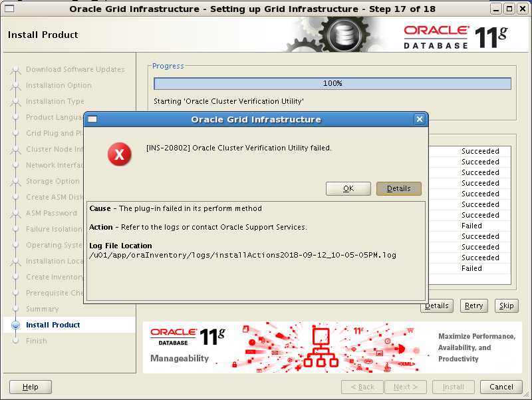Viewport: 532px width, 400px height.
Task: Toggle Details in the INS-20802 dialog
Action: pos(398,188)
